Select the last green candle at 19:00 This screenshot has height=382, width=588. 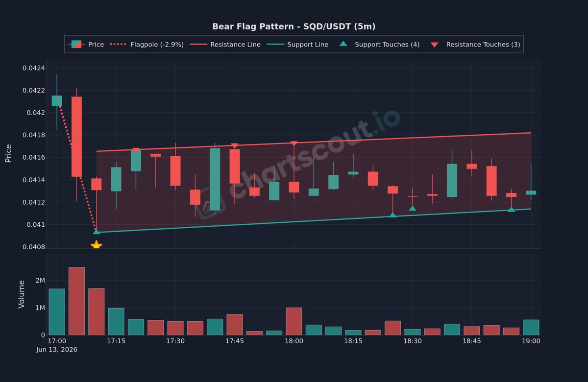[x=531, y=192]
